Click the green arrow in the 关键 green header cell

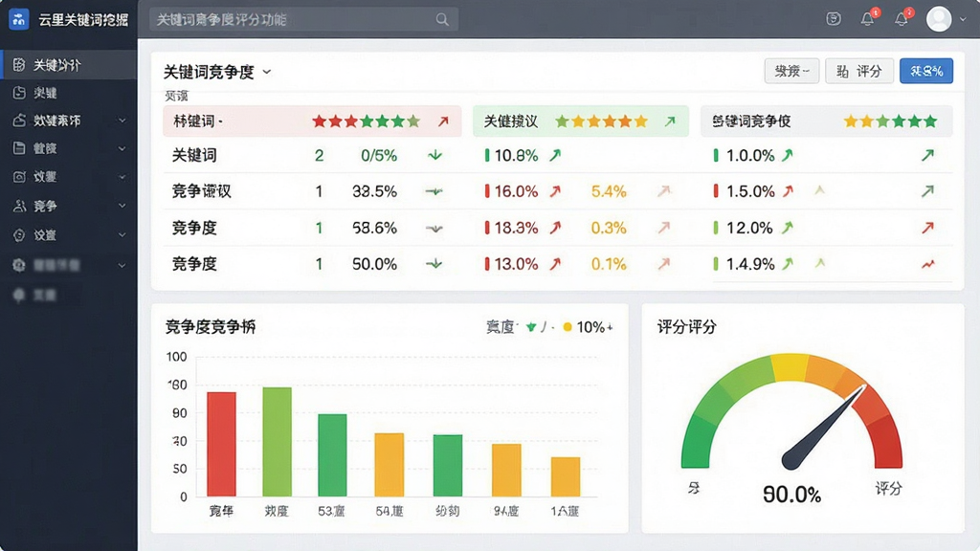[x=670, y=121]
